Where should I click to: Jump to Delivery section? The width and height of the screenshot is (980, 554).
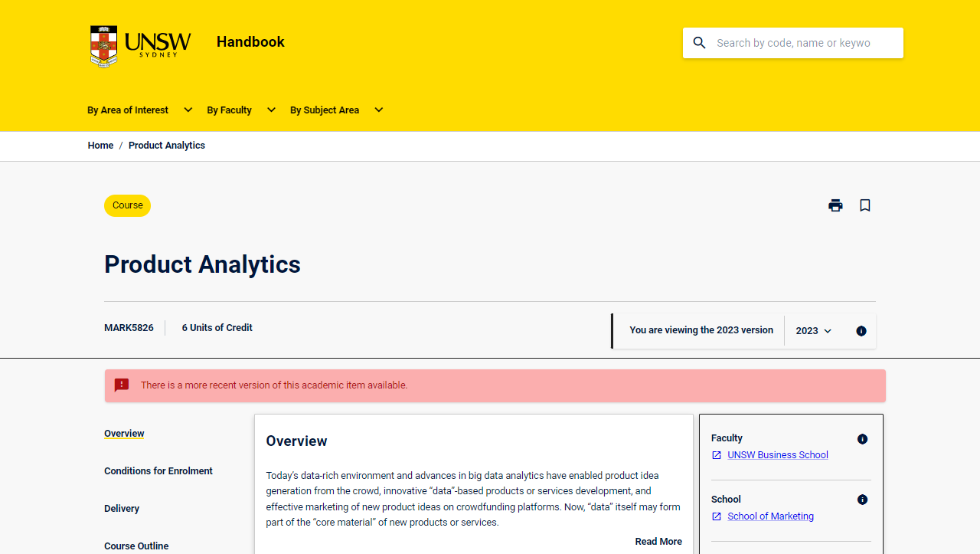(x=122, y=509)
